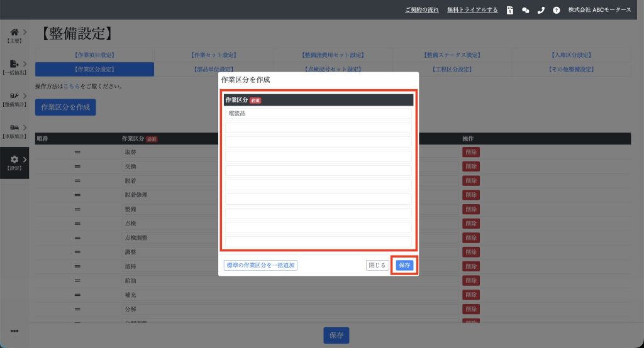The height and width of the screenshot is (348, 644).
Task: Click the 車販集計 car icon in sidebar
Action: (x=14, y=128)
